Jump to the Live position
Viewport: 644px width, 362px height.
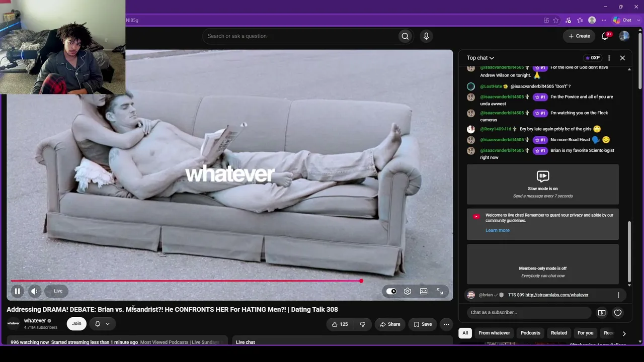coord(58,291)
